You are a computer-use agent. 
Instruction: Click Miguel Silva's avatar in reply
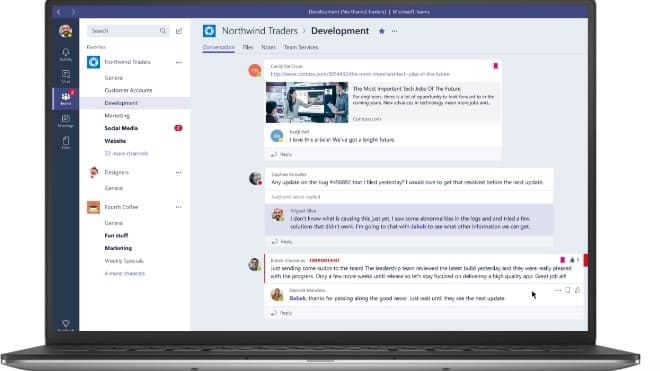point(277,214)
